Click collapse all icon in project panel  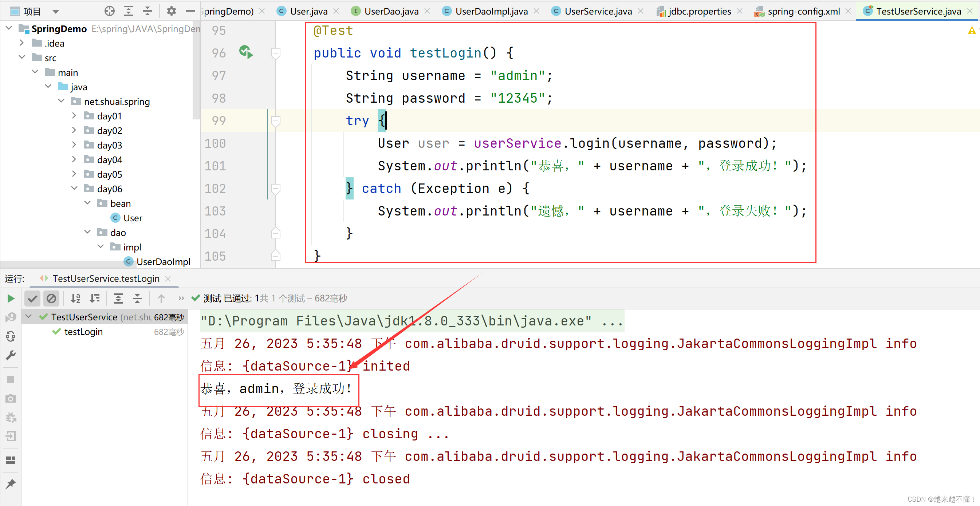(147, 11)
